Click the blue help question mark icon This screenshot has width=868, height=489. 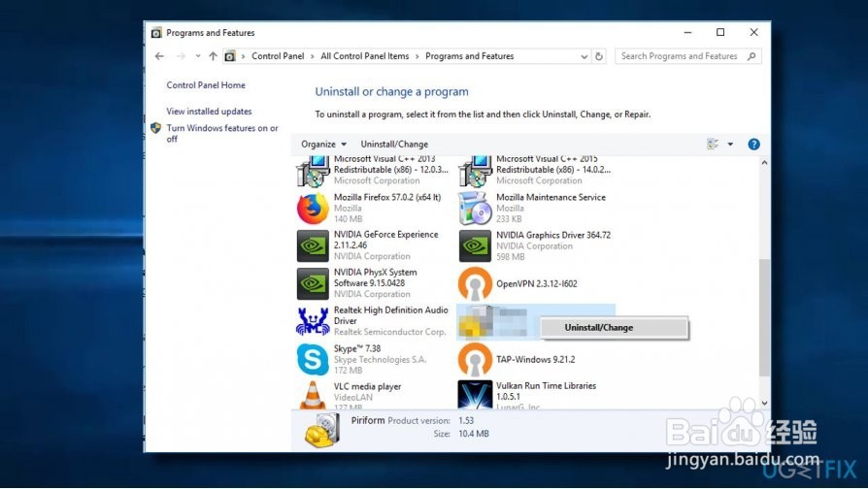pyautogui.click(x=753, y=145)
